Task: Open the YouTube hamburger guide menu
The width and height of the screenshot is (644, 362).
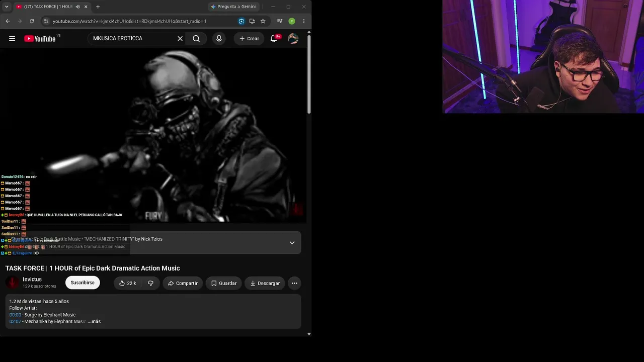Action: point(12,39)
